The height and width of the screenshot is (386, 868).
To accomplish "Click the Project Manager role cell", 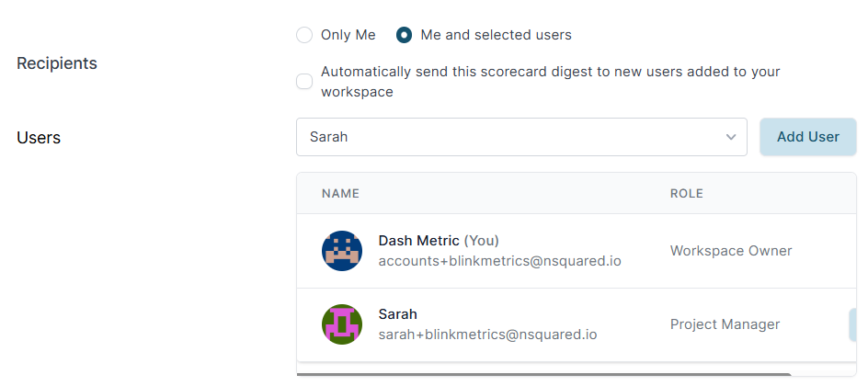I will (725, 324).
